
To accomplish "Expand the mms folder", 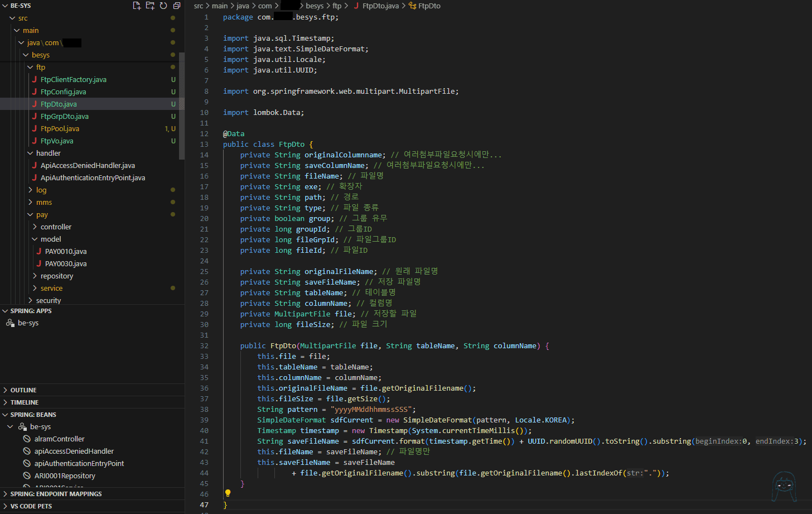I will point(30,203).
